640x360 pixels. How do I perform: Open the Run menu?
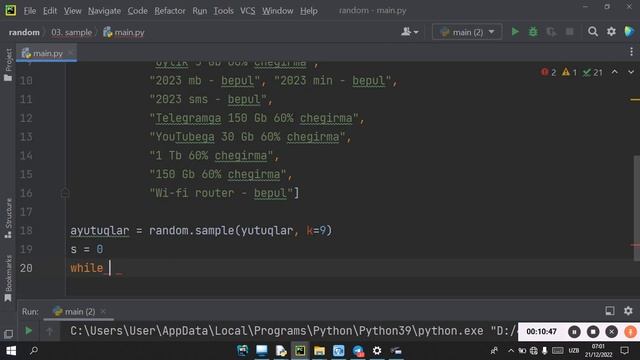click(x=200, y=11)
